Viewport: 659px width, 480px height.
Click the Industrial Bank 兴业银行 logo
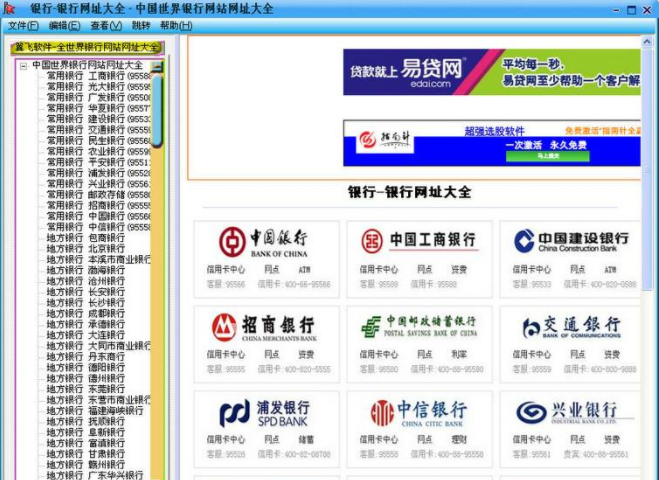point(574,412)
